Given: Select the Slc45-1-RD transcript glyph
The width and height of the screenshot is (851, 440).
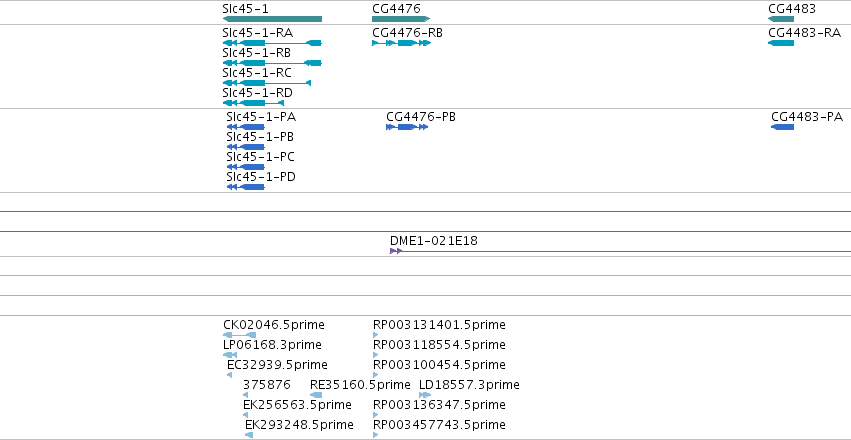Looking at the screenshot, I should [253, 103].
